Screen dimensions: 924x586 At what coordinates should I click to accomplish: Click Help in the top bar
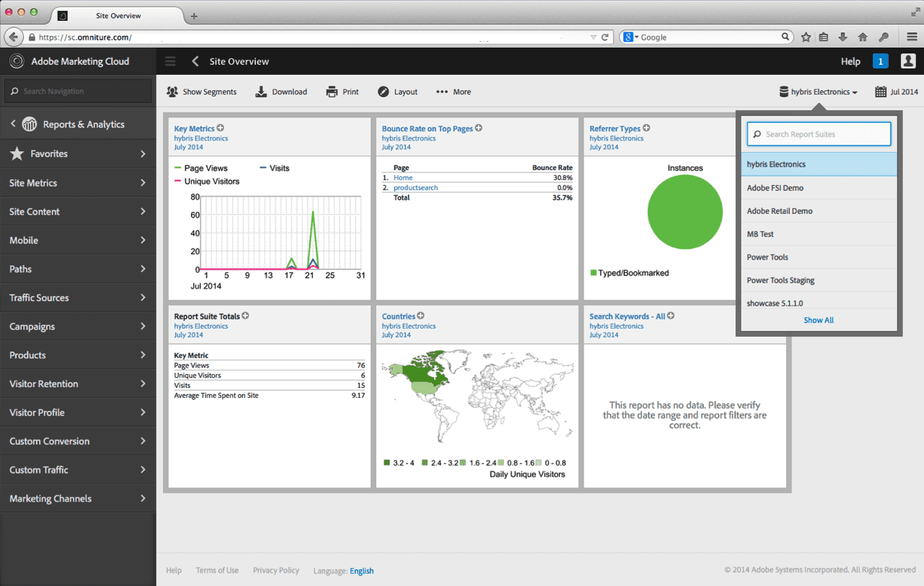(850, 61)
